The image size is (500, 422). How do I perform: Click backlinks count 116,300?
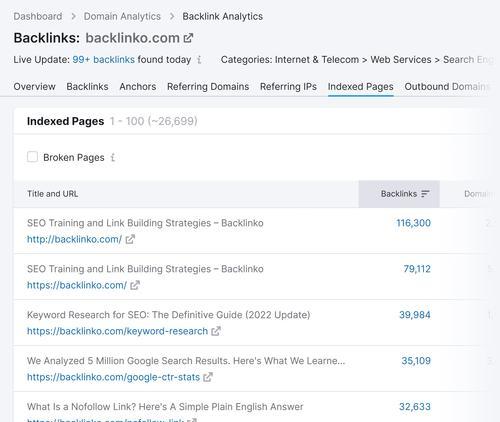click(413, 223)
